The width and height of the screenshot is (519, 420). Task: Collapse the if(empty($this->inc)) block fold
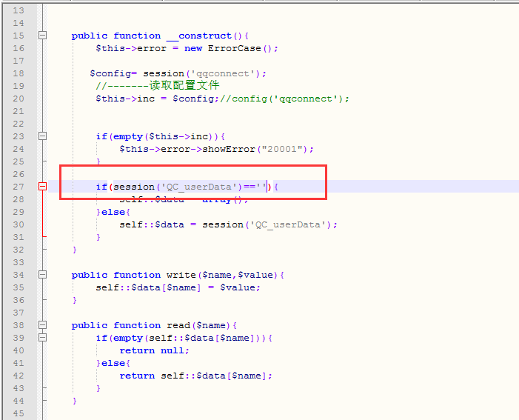click(x=42, y=136)
